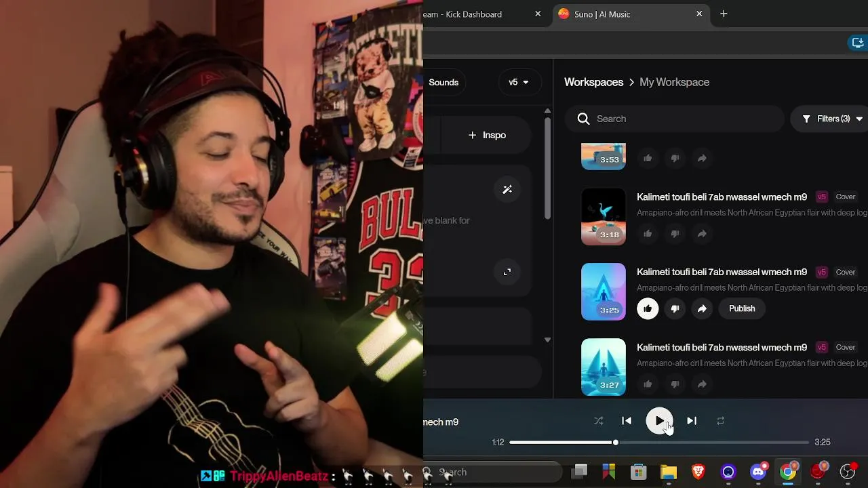
Task: Click the play button in player
Action: tap(659, 421)
